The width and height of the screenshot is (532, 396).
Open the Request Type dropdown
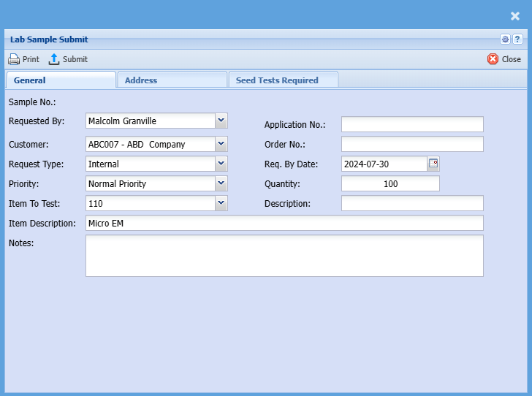(x=221, y=164)
